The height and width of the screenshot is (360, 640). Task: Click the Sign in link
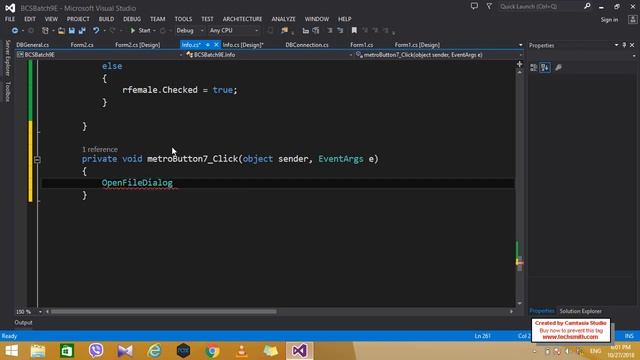[609, 20]
